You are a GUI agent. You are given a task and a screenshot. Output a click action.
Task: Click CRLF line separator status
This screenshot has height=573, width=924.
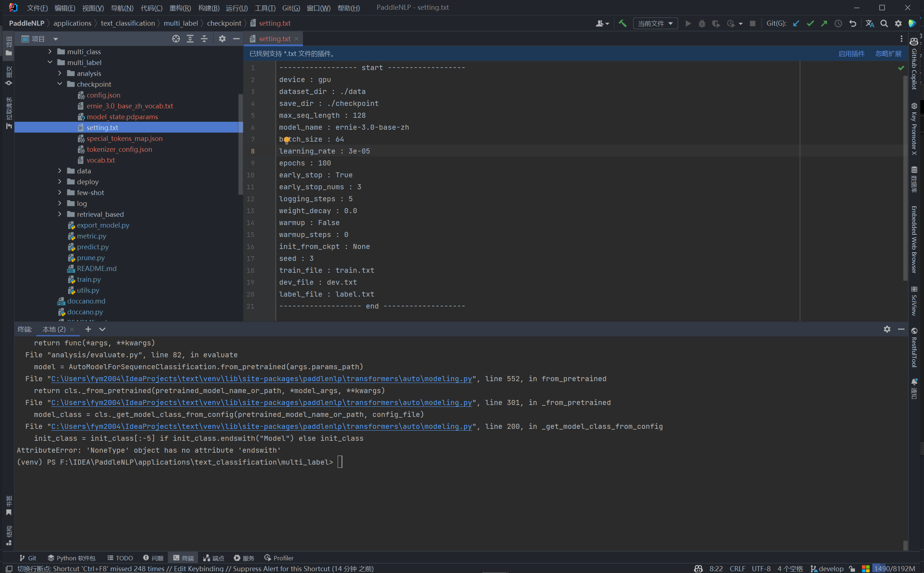(737, 568)
